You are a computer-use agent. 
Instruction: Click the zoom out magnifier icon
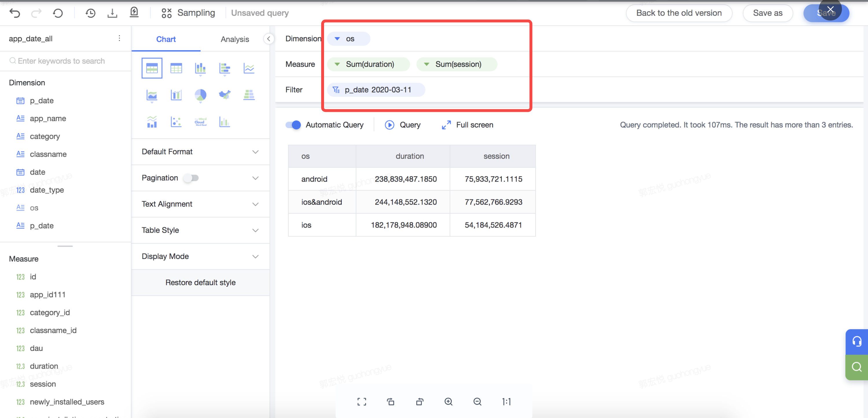tap(477, 402)
